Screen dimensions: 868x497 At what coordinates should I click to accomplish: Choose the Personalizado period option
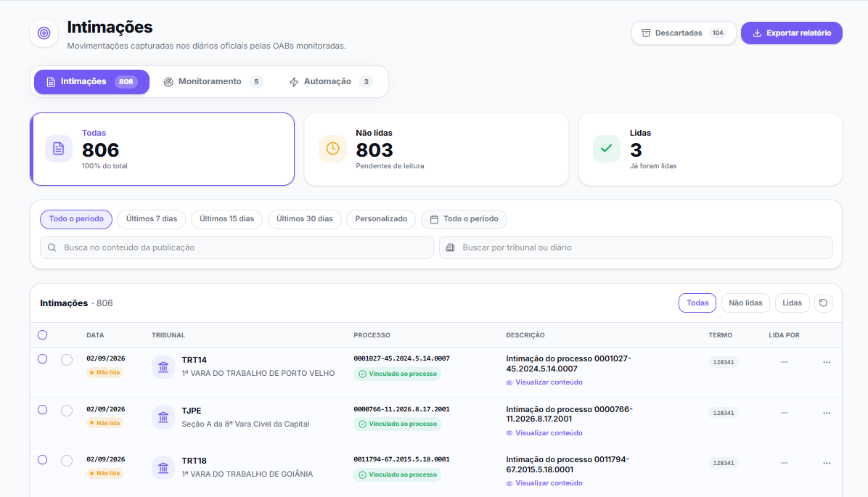point(381,219)
